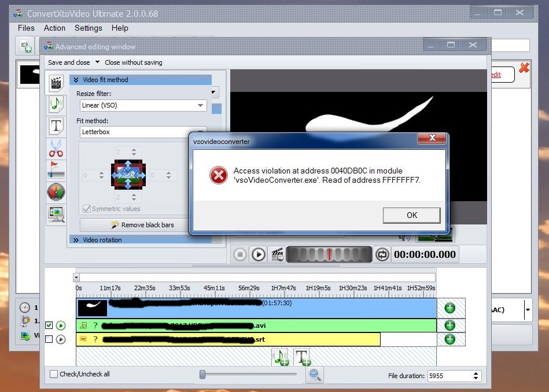
Task: Select the audio settings music note icon
Action: (x=56, y=104)
